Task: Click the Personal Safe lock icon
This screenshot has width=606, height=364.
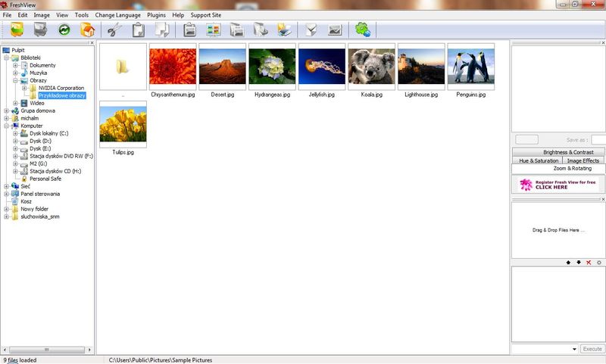Action: 24,179
